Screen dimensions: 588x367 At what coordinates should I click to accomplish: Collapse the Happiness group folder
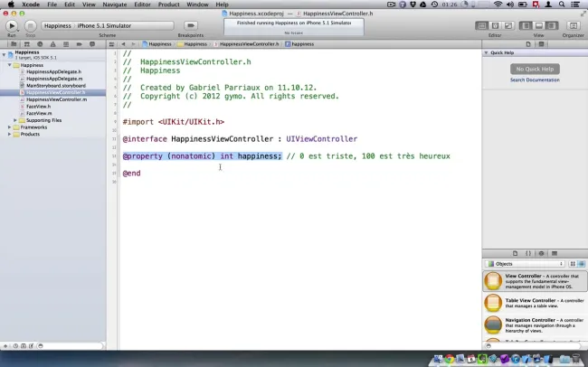[x=10, y=65]
